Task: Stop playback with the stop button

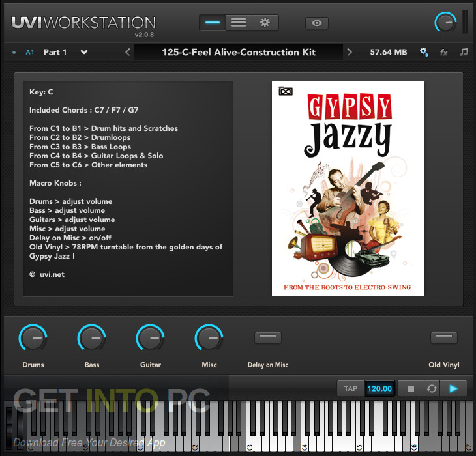Action: (x=411, y=388)
